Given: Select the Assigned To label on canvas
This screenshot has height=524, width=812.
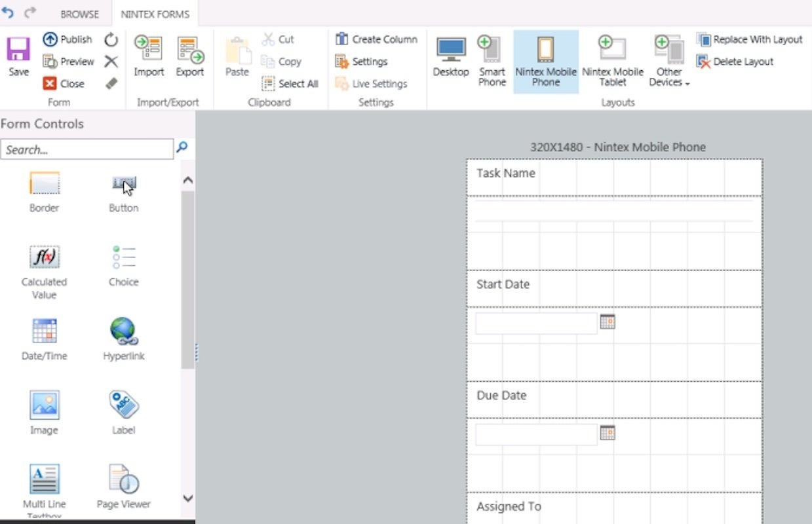Looking at the screenshot, I should tap(509, 506).
